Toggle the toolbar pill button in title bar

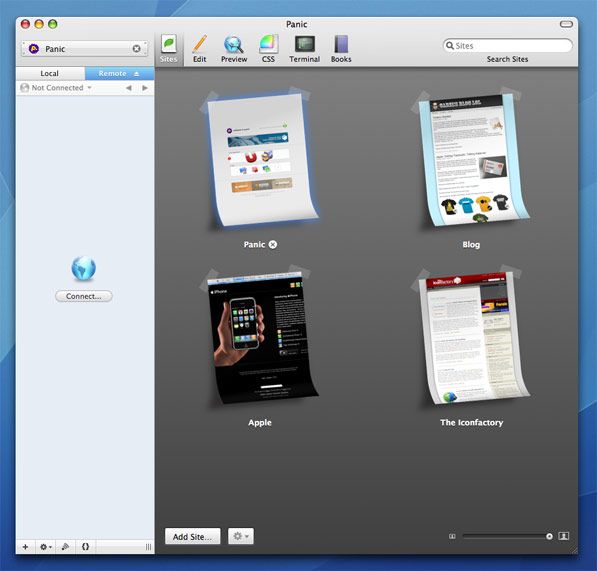click(566, 24)
